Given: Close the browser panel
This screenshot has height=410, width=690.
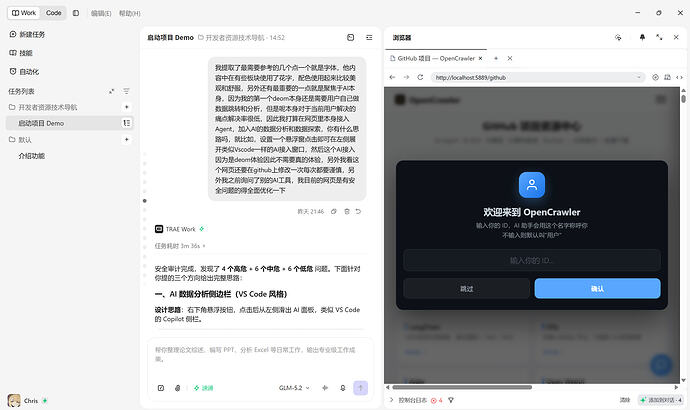Looking at the screenshot, I should [x=676, y=37].
